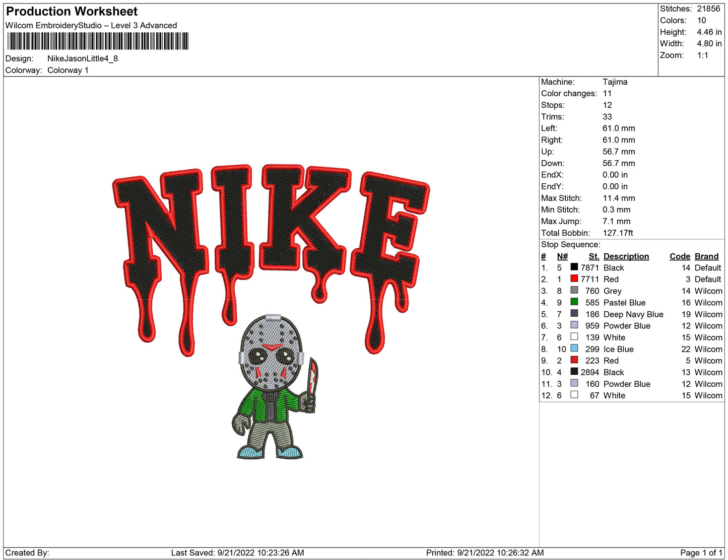
Task: Click the swatch for 2894 Black
Action: coord(574,371)
